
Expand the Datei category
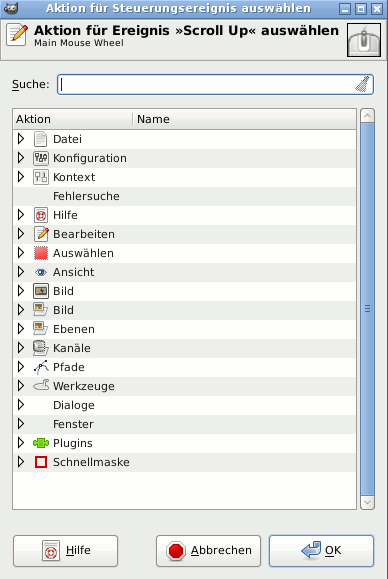21,139
